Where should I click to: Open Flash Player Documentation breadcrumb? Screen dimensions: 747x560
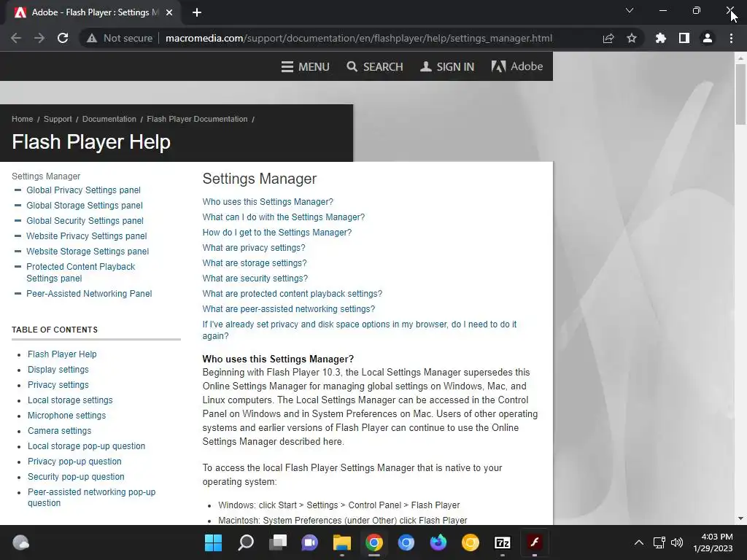click(197, 119)
